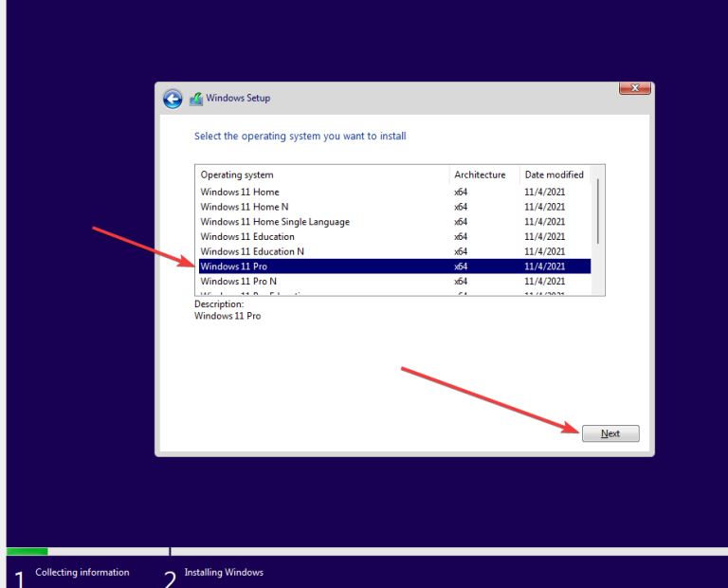Pick Windows 11 Education N row

394,251
